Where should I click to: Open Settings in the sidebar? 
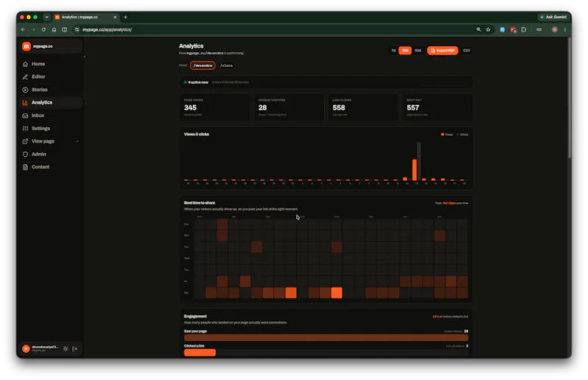(x=51, y=129)
